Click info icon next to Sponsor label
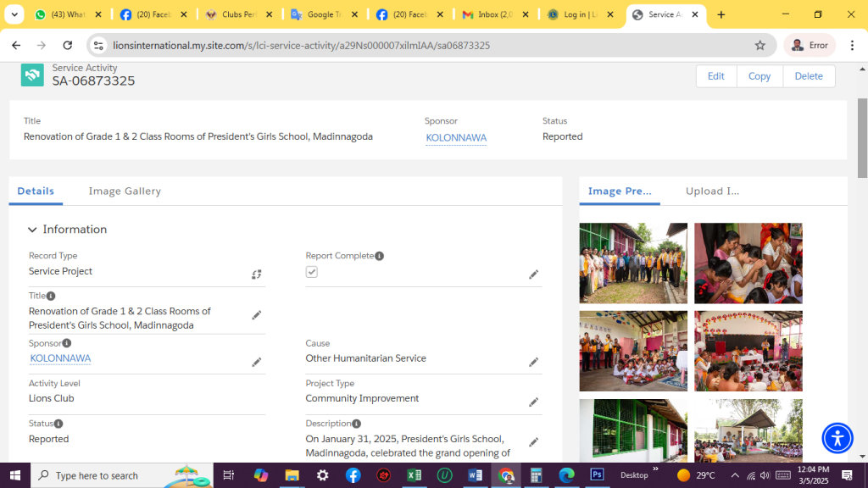The width and height of the screenshot is (868, 488). 67,343
